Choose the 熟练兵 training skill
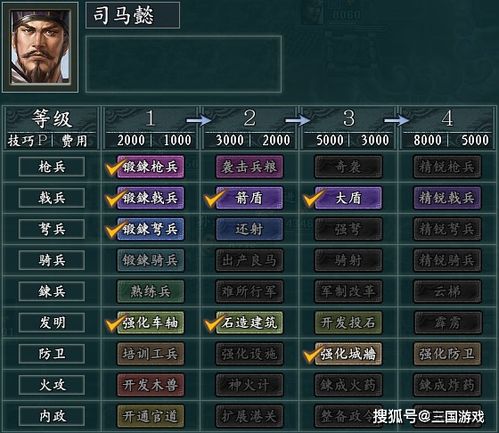Image resolution: width=499 pixels, height=433 pixels. point(150,292)
